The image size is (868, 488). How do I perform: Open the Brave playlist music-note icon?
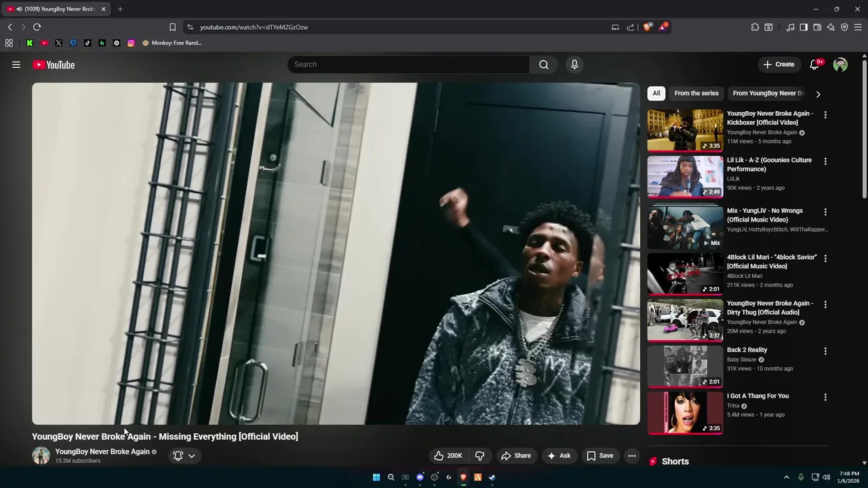[x=790, y=27]
